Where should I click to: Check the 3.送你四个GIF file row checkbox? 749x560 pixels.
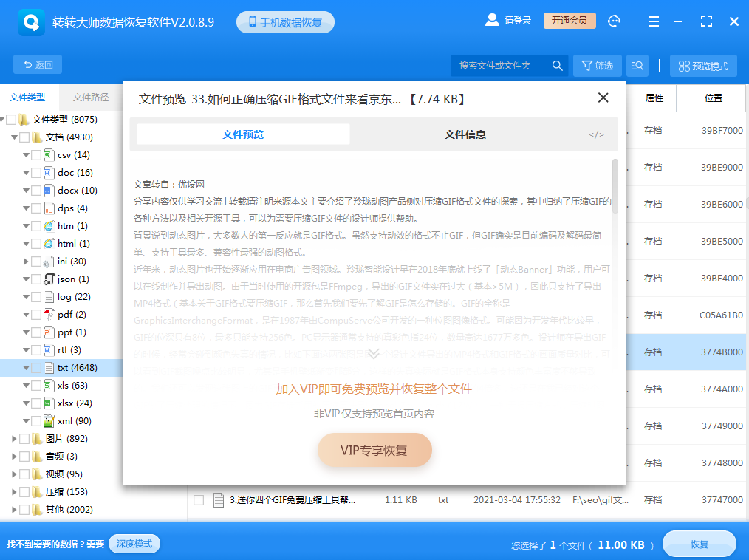tap(199, 500)
